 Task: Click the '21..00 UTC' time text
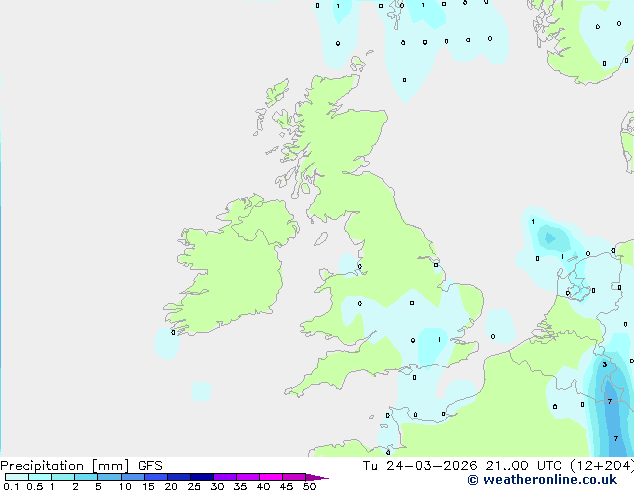coord(523,466)
